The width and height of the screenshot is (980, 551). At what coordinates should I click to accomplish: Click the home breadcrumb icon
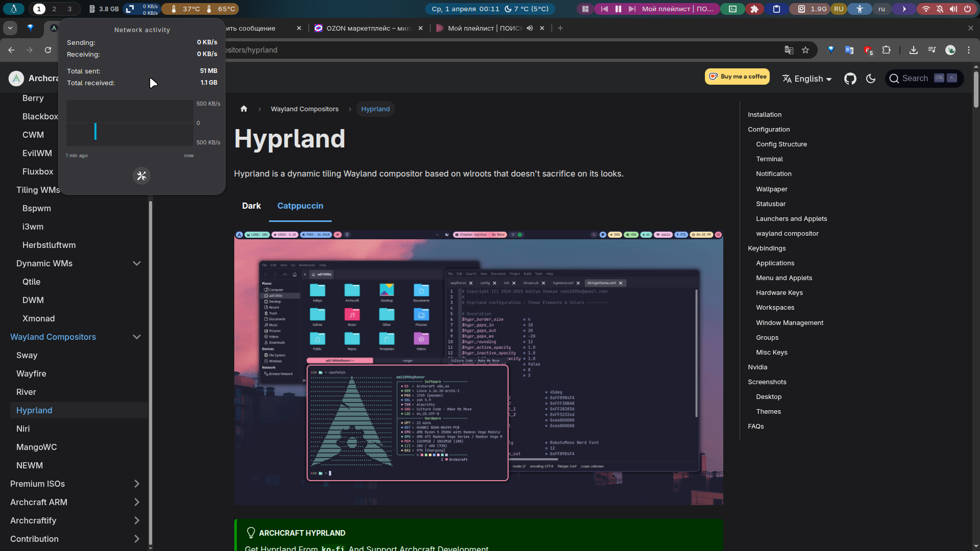click(243, 109)
